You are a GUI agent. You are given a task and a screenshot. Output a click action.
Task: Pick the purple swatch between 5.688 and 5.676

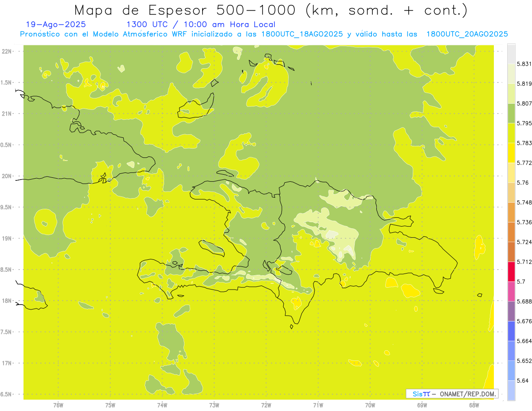pos(511,311)
